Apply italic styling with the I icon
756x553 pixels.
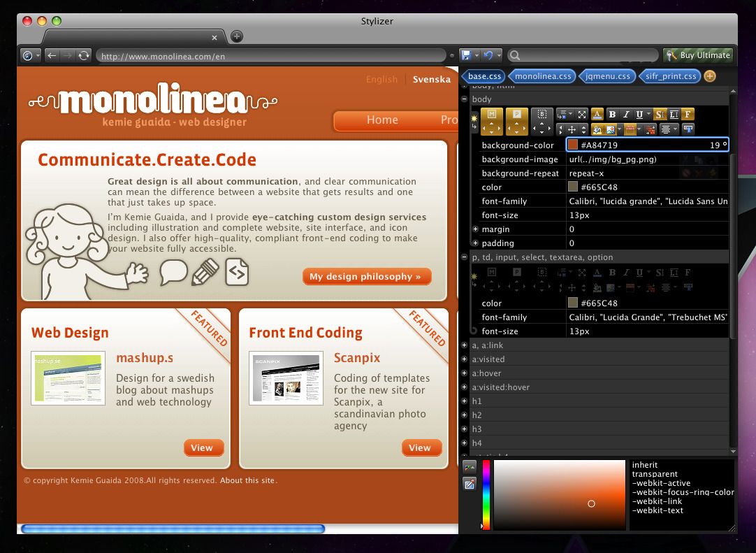tap(626, 114)
